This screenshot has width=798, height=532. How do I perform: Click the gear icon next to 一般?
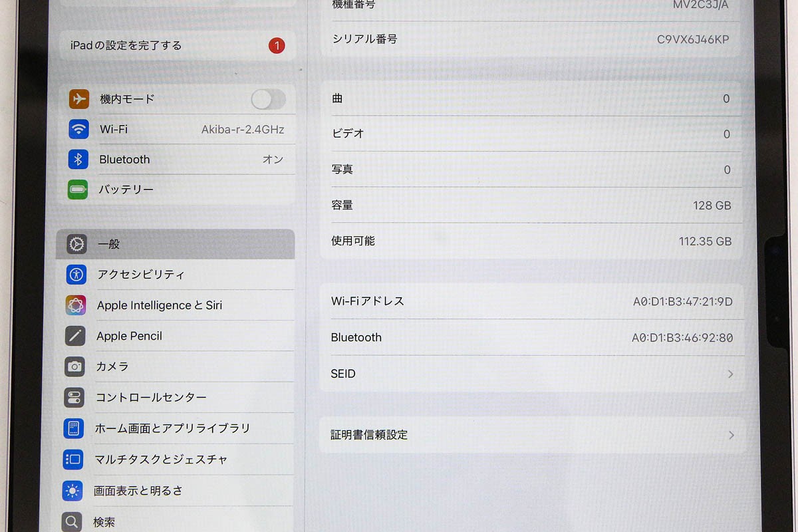point(75,244)
